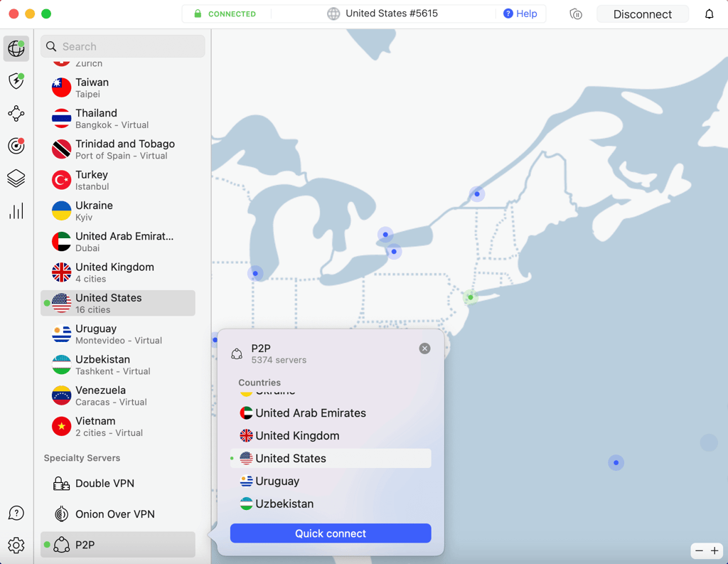Open the Dark Web Monitor target icon

tap(16, 146)
